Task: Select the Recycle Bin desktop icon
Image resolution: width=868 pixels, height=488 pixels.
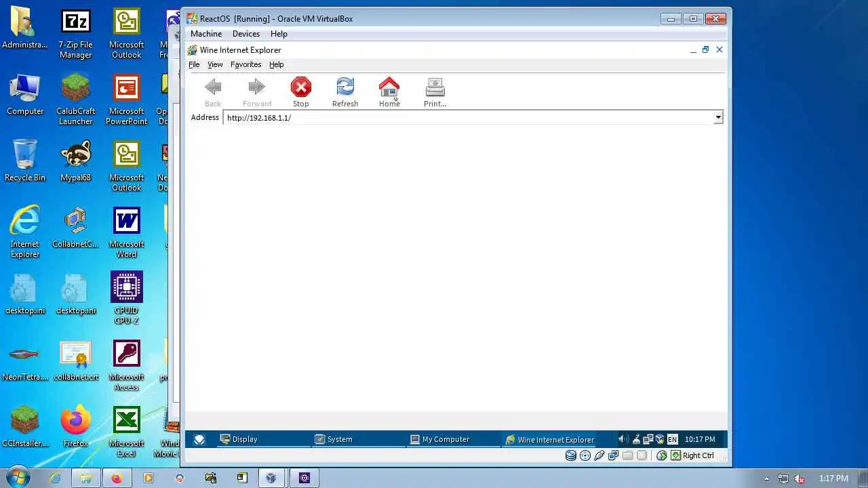Action: 25,161
